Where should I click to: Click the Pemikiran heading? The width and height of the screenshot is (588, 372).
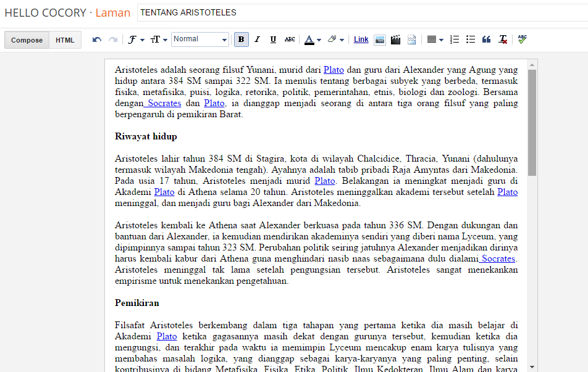(x=137, y=303)
